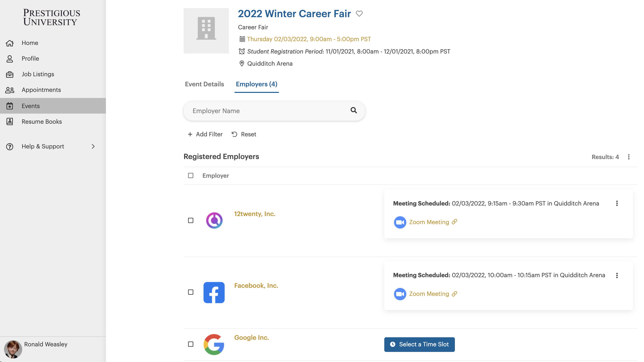
Task: Open Facebook meeting three-dot menu
Action: click(617, 275)
